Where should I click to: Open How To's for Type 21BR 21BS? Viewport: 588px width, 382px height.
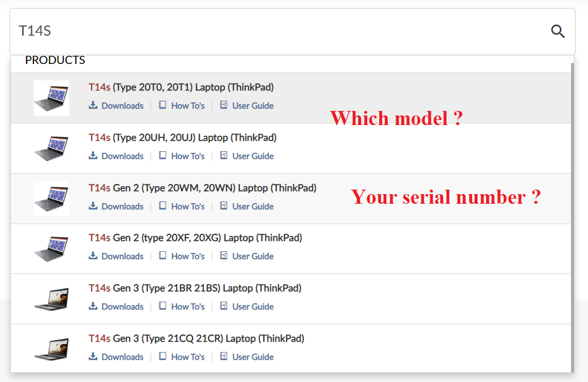188,306
